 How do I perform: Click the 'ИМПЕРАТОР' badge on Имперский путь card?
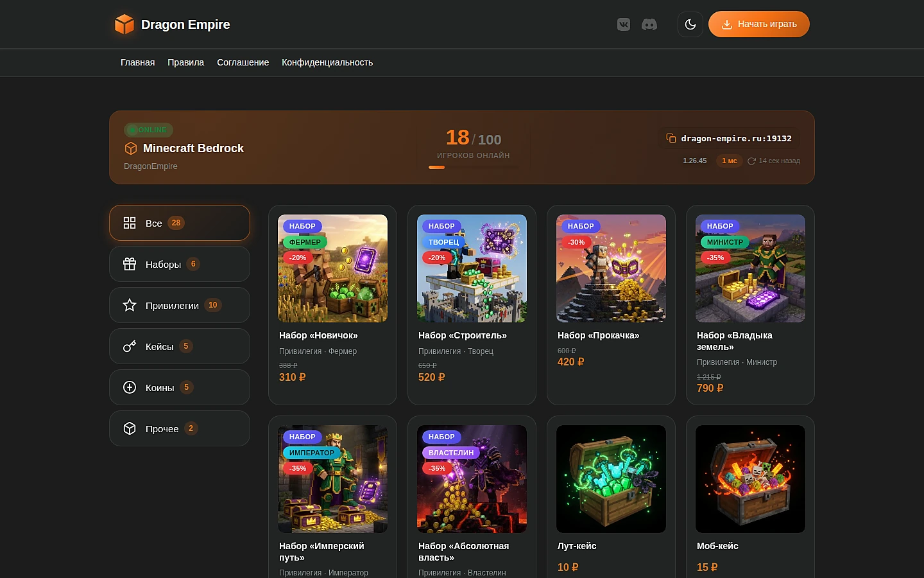312,453
